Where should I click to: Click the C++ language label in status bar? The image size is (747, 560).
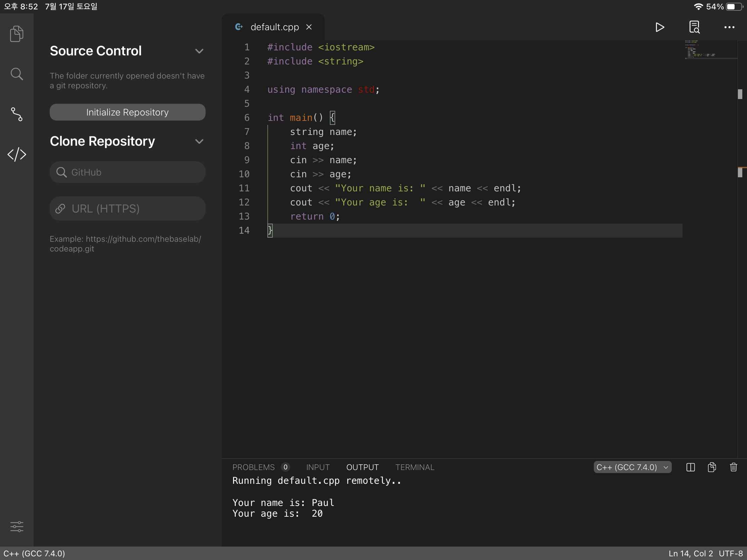click(34, 554)
